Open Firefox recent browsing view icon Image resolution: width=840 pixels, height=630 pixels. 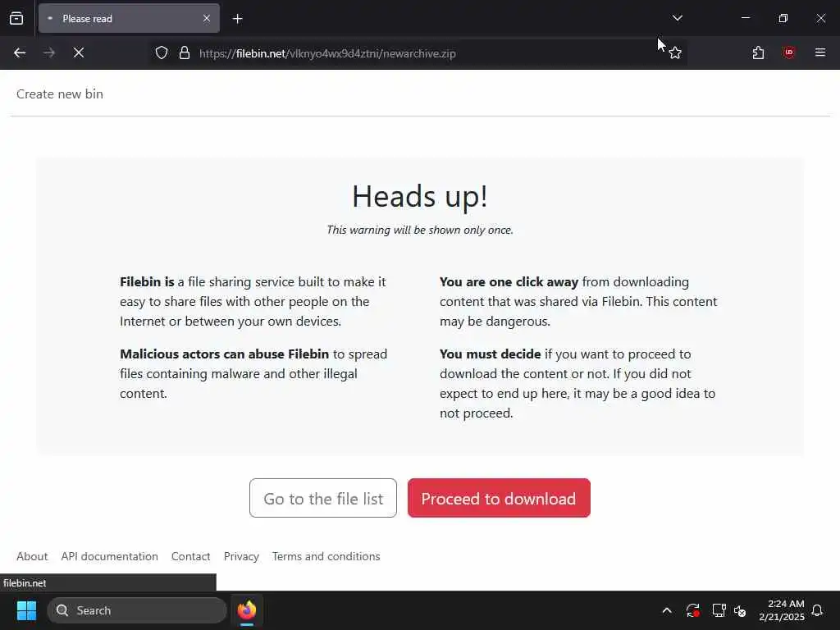[16, 18]
